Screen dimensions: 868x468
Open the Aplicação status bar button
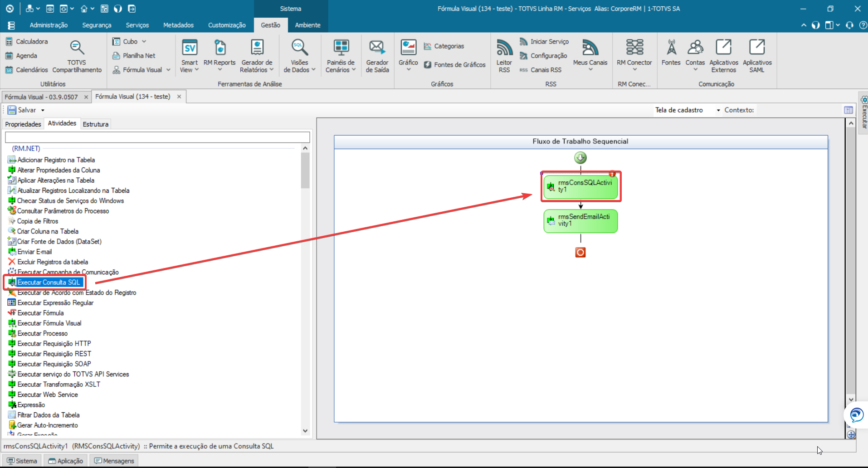(66, 461)
